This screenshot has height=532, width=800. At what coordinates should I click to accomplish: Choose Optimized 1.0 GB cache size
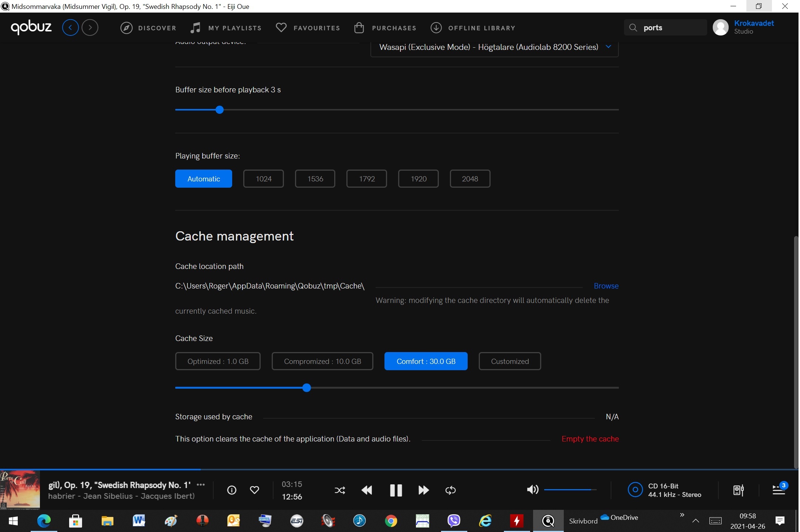(218, 361)
